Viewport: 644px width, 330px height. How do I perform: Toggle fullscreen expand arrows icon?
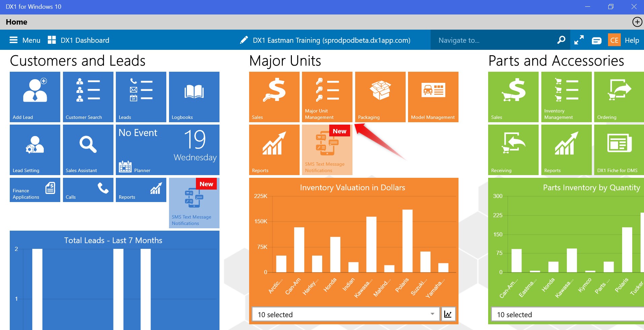pos(579,40)
